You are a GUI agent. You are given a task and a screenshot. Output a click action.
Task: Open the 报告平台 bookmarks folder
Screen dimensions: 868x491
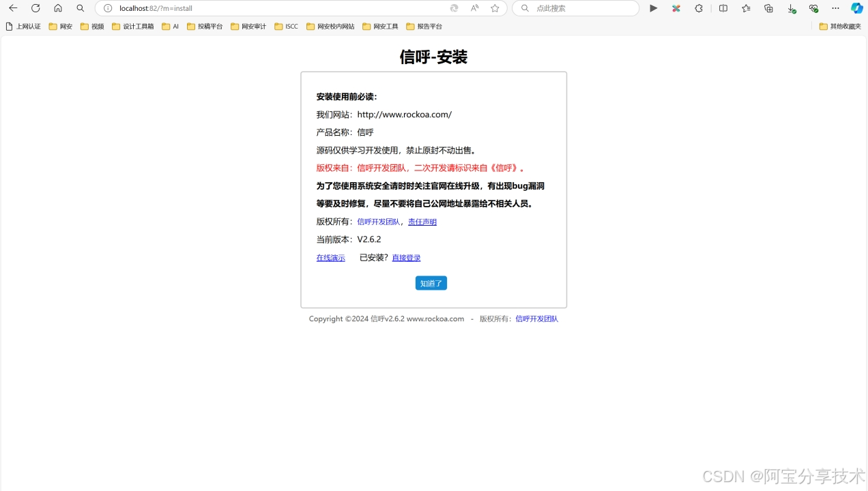click(424, 27)
